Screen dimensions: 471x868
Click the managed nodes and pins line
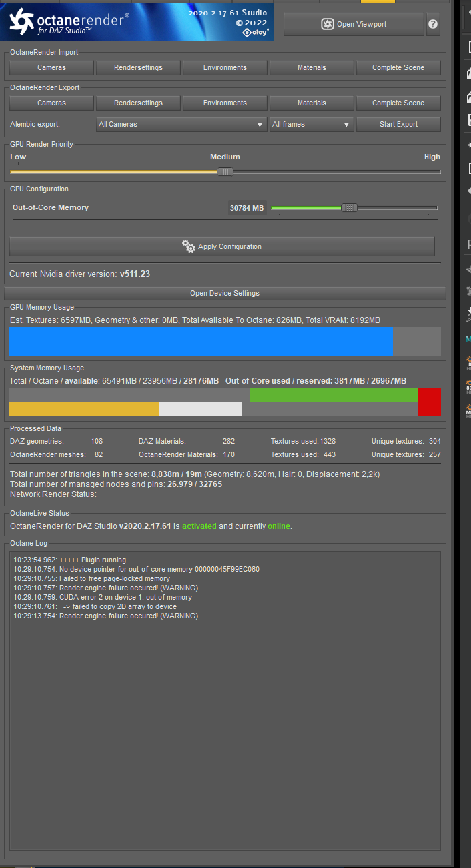[116, 484]
